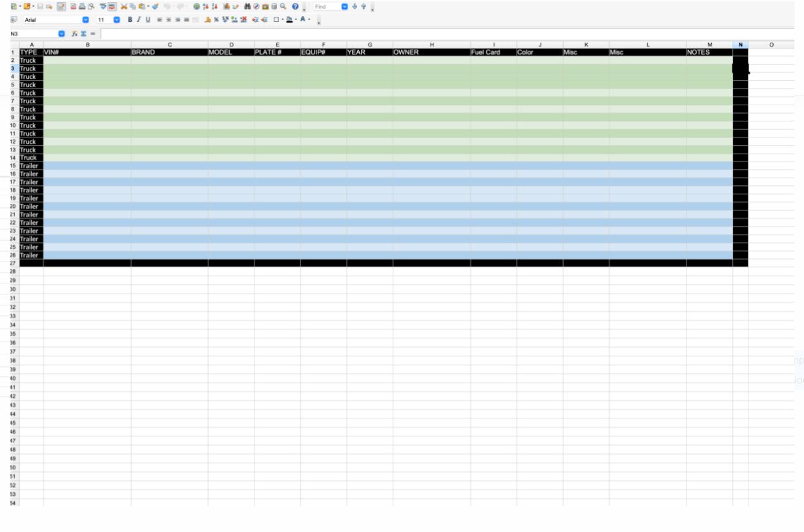Open the font size dropdown

(x=117, y=20)
